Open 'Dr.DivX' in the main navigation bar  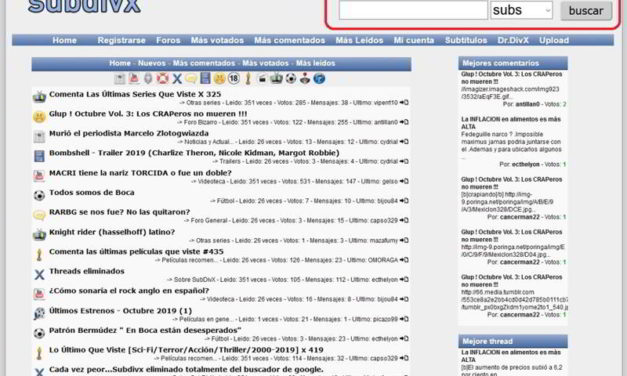pyautogui.click(x=513, y=40)
